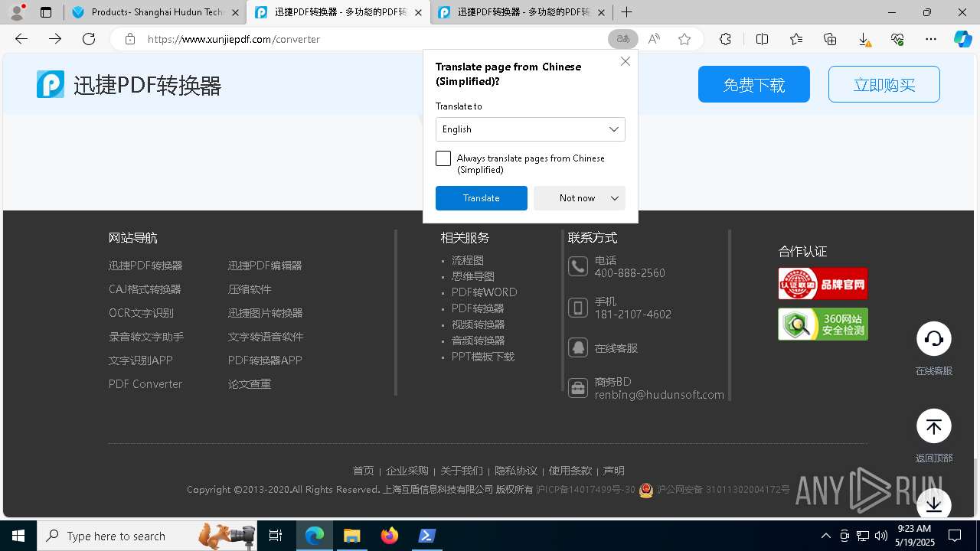Click the Windows search box

coord(146,536)
